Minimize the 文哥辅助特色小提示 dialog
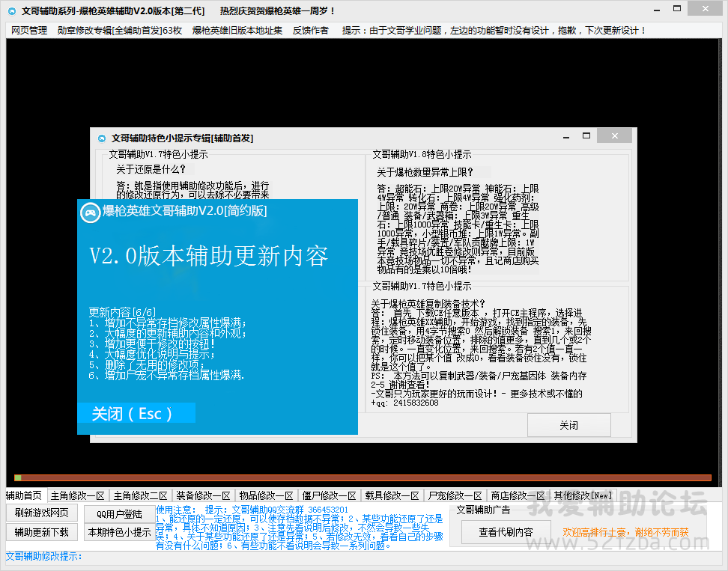 566,137
